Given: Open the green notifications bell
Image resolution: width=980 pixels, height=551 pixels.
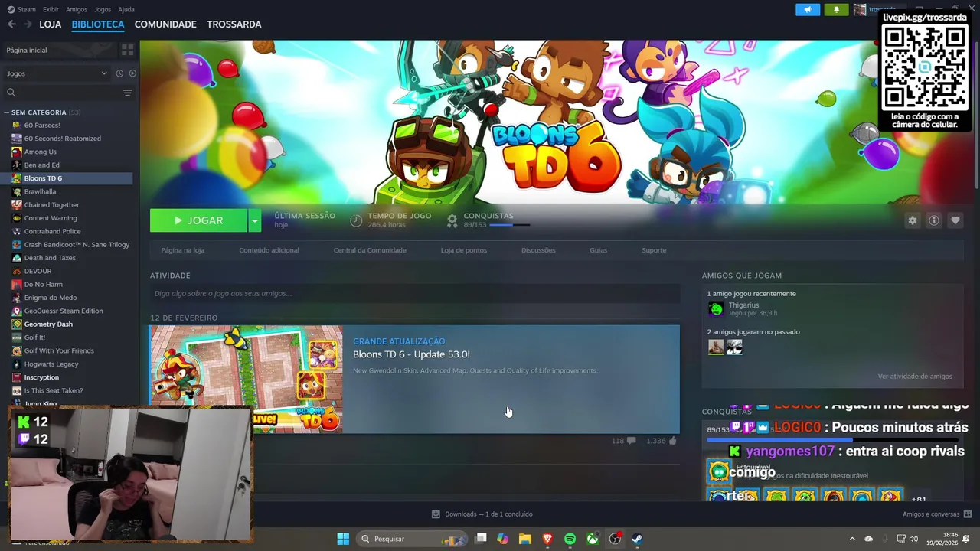Looking at the screenshot, I should (x=836, y=9).
